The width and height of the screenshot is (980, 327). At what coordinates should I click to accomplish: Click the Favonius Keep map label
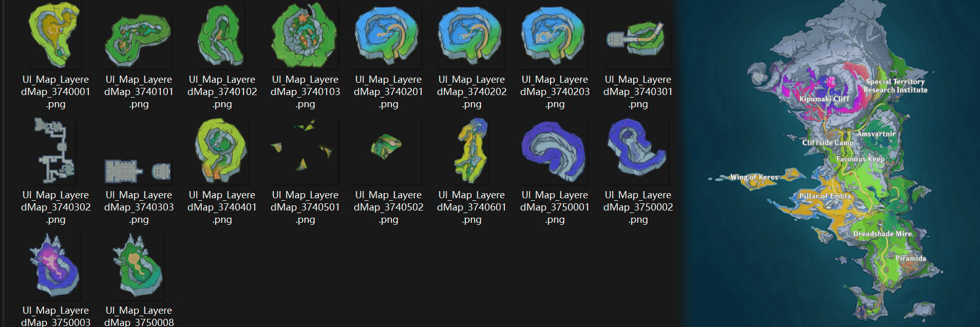860,159
